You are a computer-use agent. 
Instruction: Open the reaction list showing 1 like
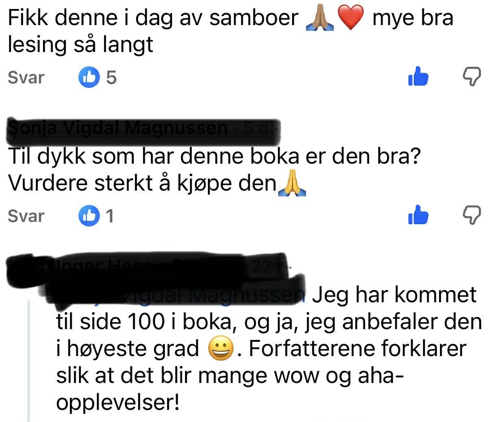(96, 216)
